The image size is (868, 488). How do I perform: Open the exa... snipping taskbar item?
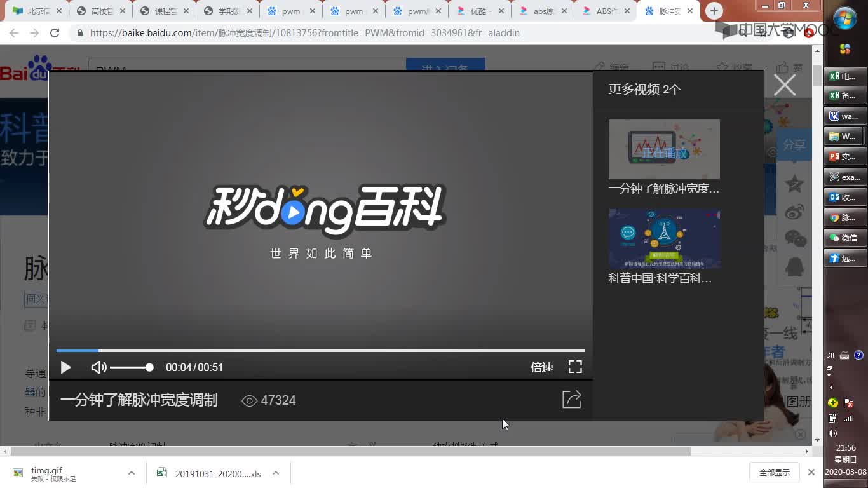(845, 177)
